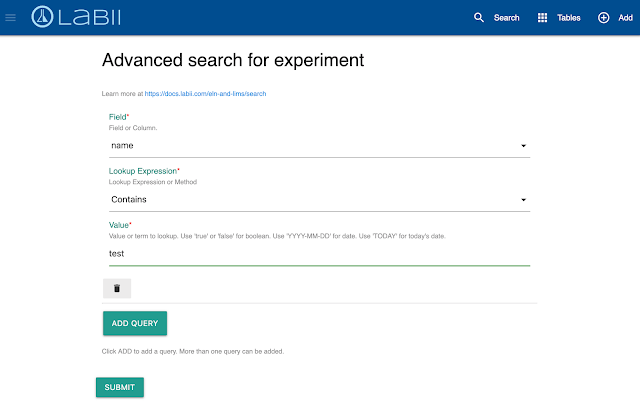The height and width of the screenshot is (406, 640).
Task: Open the hamburger navigation menu
Action: point(11,17)
